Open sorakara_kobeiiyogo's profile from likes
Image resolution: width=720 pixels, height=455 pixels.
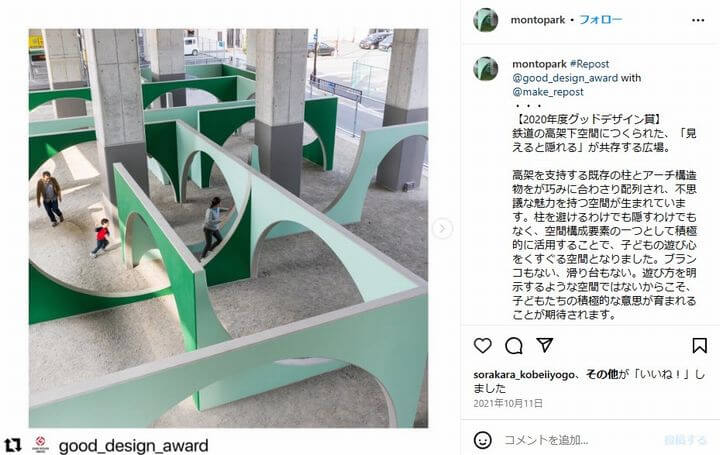[523, 375]
